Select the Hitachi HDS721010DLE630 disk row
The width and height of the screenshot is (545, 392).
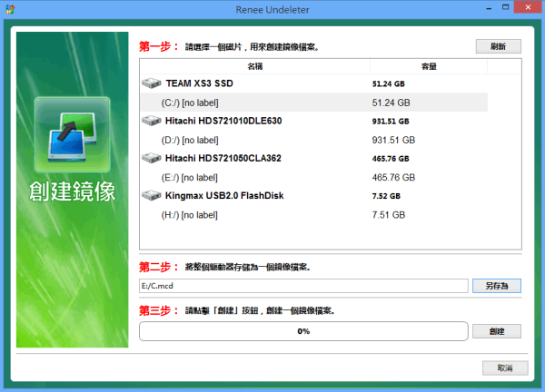[314, 121]
